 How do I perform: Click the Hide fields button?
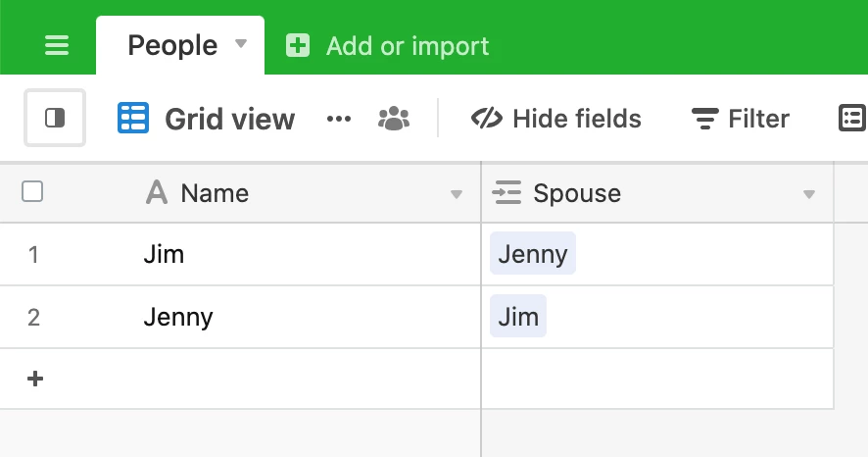555,119
